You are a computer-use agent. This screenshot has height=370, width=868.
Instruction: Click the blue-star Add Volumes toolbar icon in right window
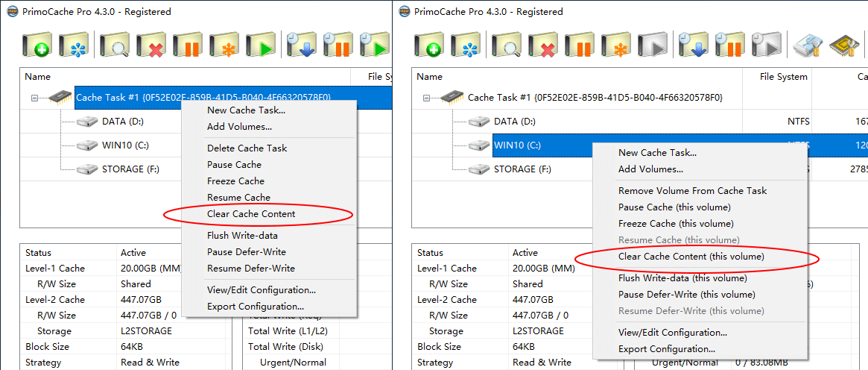coord(466,45)
